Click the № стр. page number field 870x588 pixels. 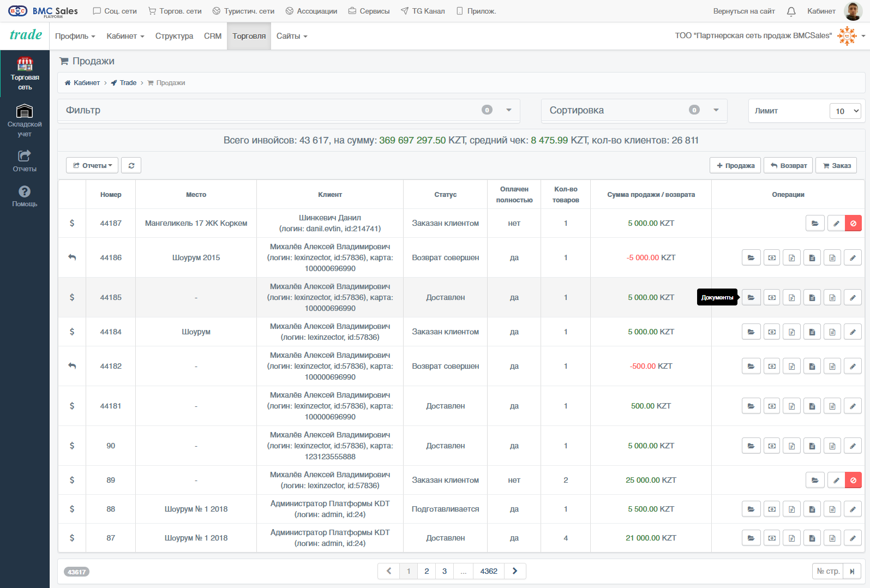827,571
